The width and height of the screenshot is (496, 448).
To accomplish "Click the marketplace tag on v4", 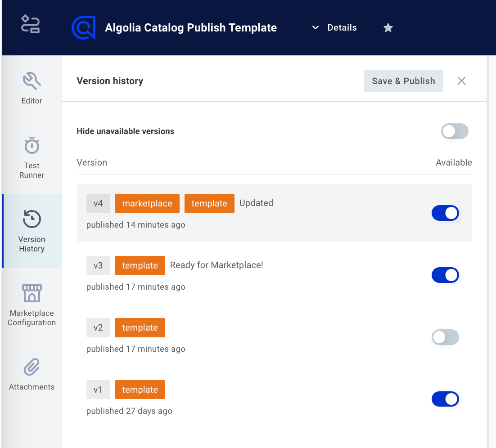I will (x=147, y=203).
